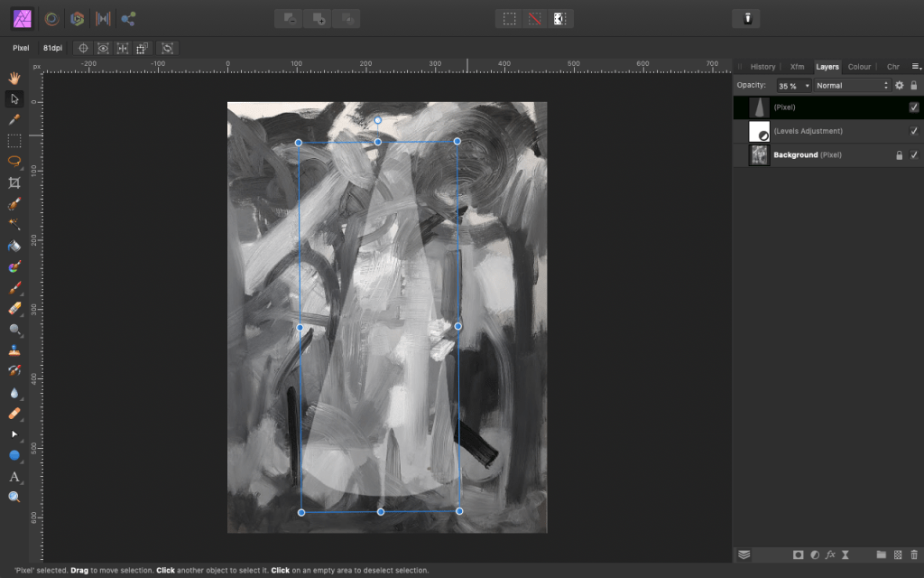
Task: Select the Crop tool
Action: click(14, 182)
